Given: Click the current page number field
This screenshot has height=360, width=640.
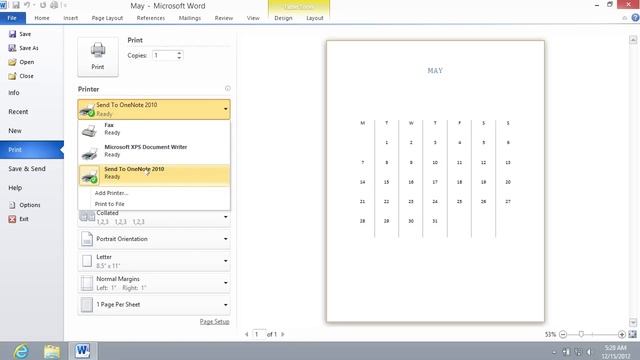Looking at the screenshot, I should [x=258, y=334].
